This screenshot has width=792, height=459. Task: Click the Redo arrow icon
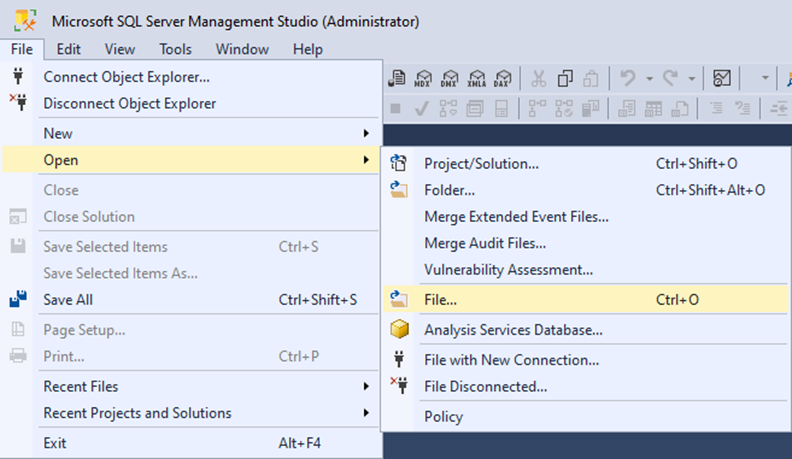click(670, 78)
